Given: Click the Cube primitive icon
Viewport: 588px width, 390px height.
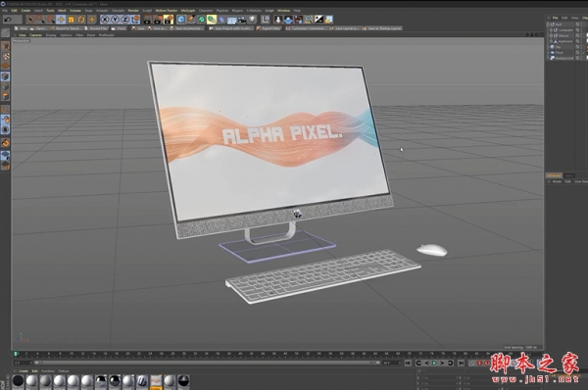Looking at the screenshot, I should tap(181, 20).
